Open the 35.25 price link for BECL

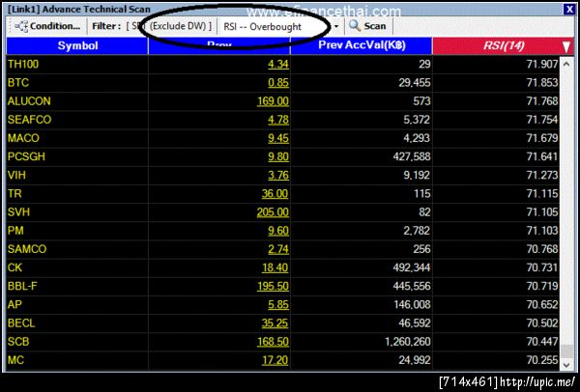[275, 323]
